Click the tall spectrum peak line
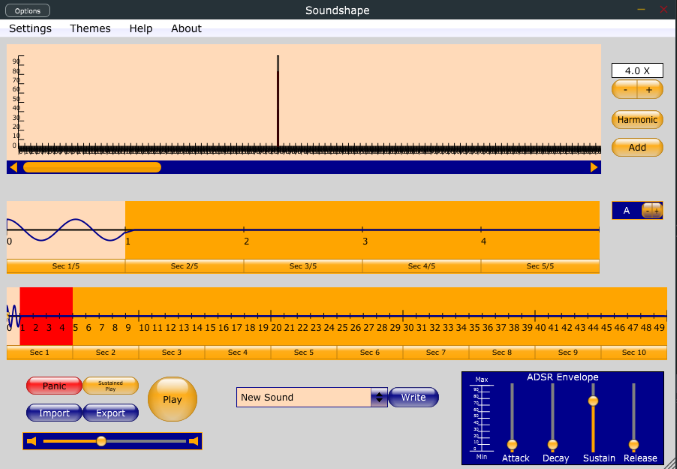Screen dimensions: 677x469 [x=278, y=101]
